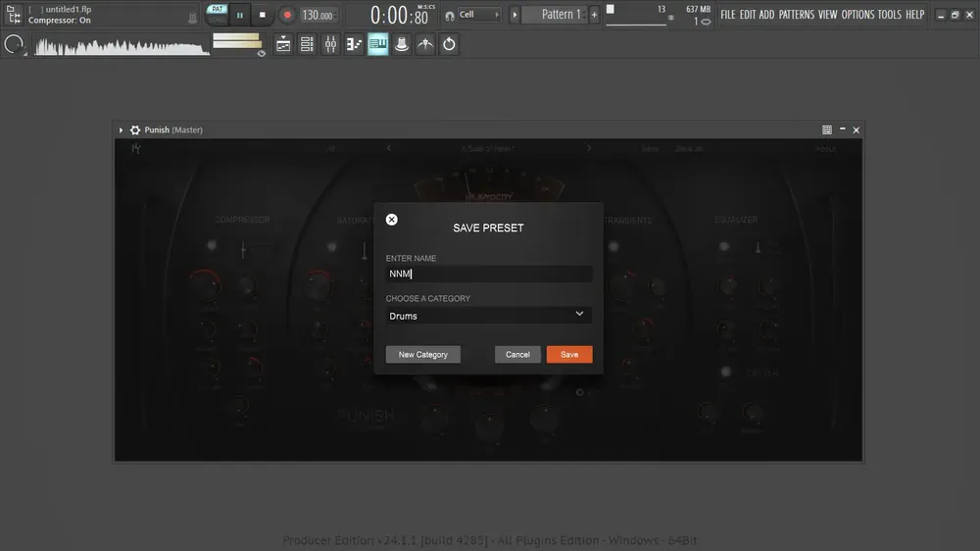Open the Choose a Category dropdown showing Drums
This screenshot has width=980, height=551.
coord(488,316)
